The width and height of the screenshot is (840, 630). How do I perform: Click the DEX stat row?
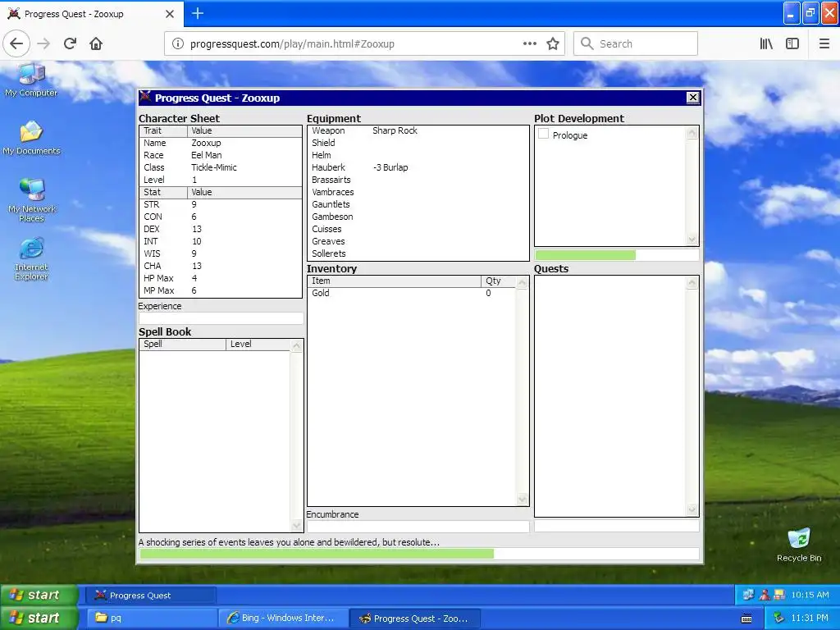click(x=221, y=230)
